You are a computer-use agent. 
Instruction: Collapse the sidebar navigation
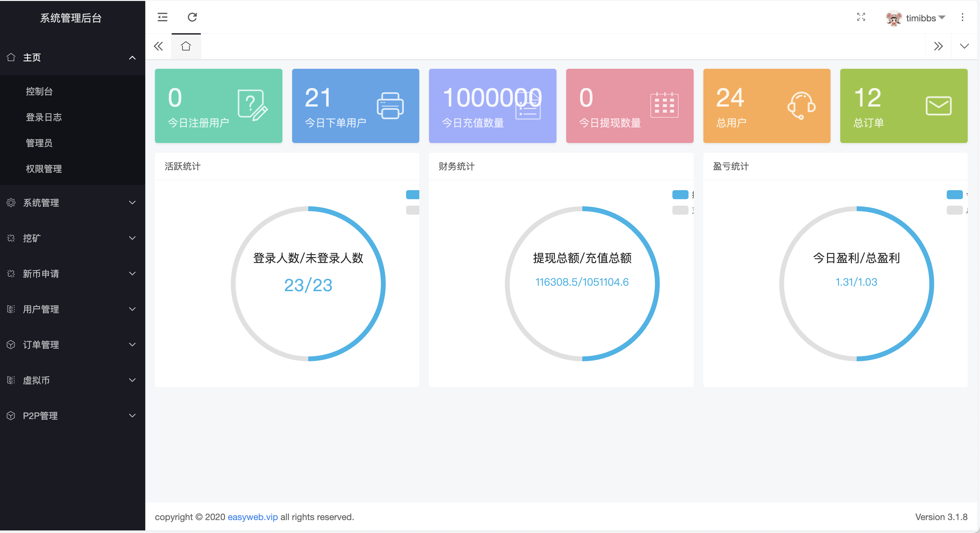162,17
